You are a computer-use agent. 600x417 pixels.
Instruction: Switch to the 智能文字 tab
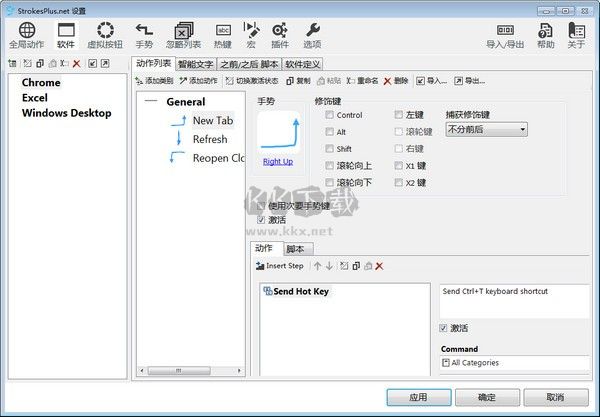pos(196,64)
